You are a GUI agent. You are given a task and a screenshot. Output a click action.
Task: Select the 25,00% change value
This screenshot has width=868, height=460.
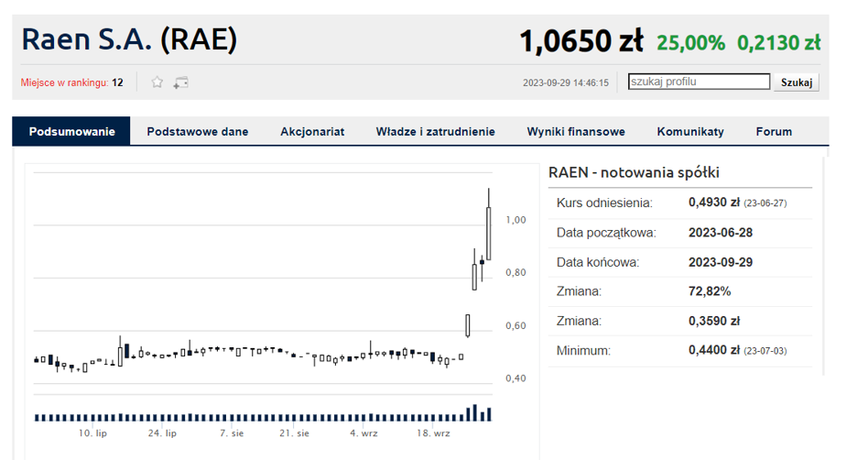click(x=691, y=43)
